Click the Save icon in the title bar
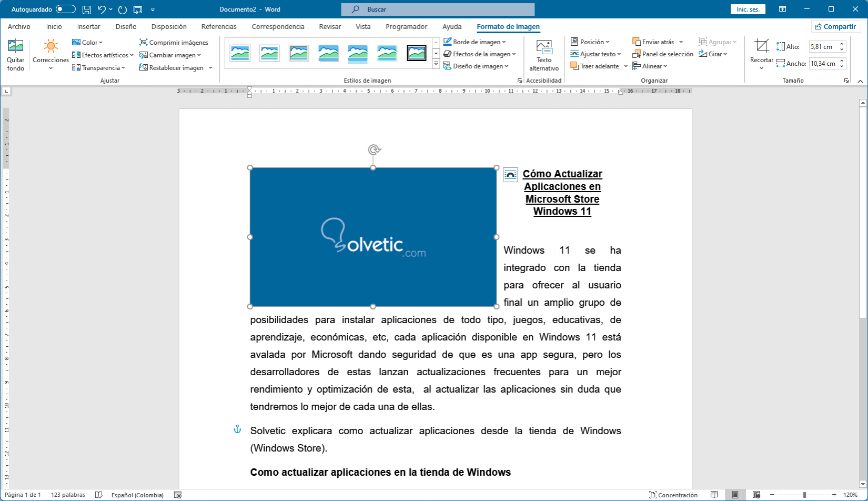 (x=87, y=9)
